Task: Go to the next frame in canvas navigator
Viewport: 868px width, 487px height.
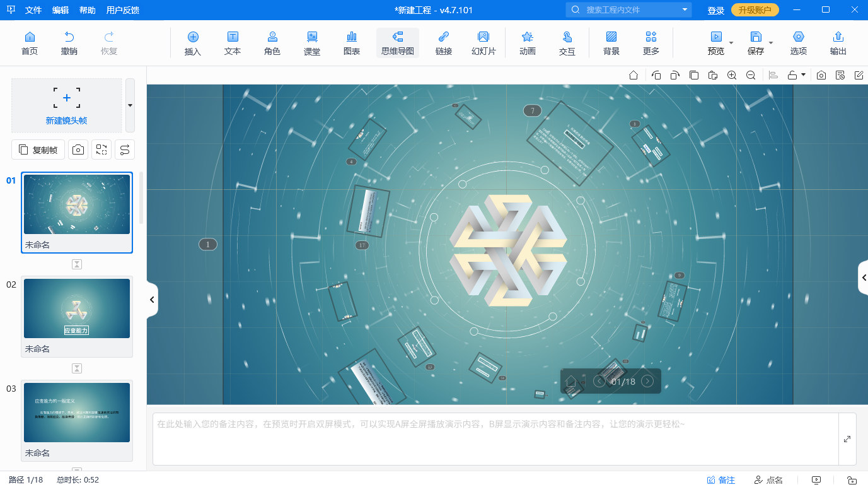Action: [x=647, y=381]
